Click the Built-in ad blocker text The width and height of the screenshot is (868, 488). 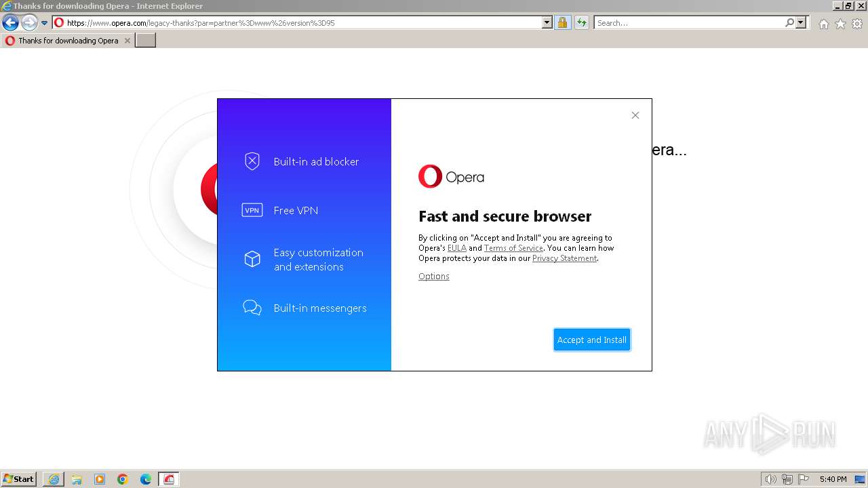(x=316, y=161)
